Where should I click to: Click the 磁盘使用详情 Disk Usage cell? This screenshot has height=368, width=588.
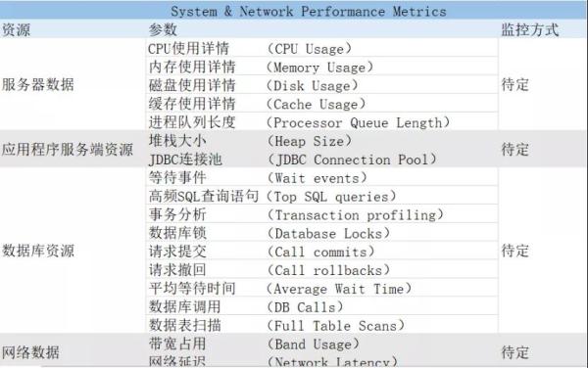321,85
